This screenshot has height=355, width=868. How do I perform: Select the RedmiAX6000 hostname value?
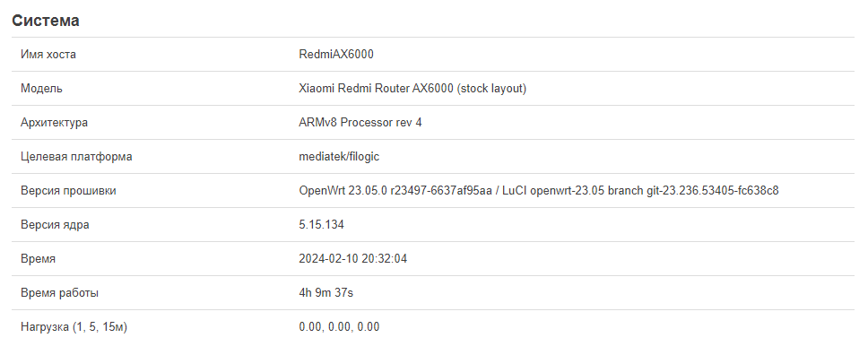coord(336,55)
